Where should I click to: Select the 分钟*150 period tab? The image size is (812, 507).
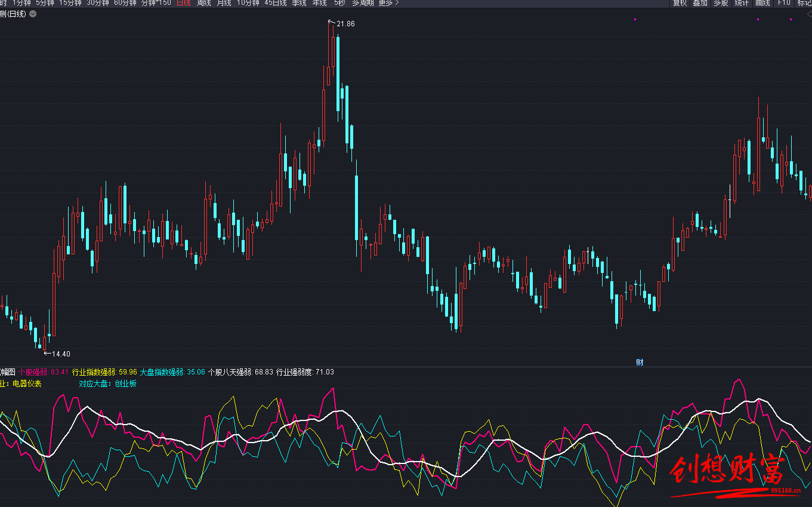[156, 3]
